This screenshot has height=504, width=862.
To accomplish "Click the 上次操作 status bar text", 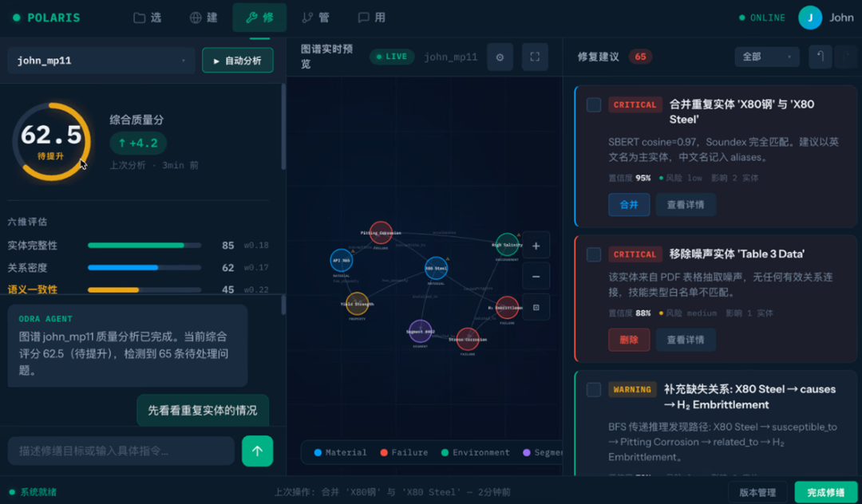I will point(393,493).
